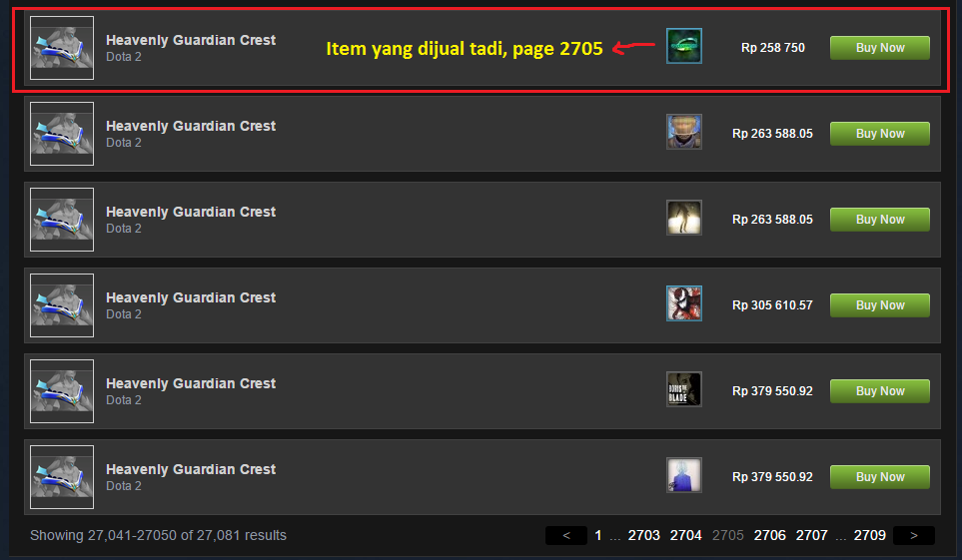Open Heavenly Guardian Crest title in third listing

coord(191,212)
